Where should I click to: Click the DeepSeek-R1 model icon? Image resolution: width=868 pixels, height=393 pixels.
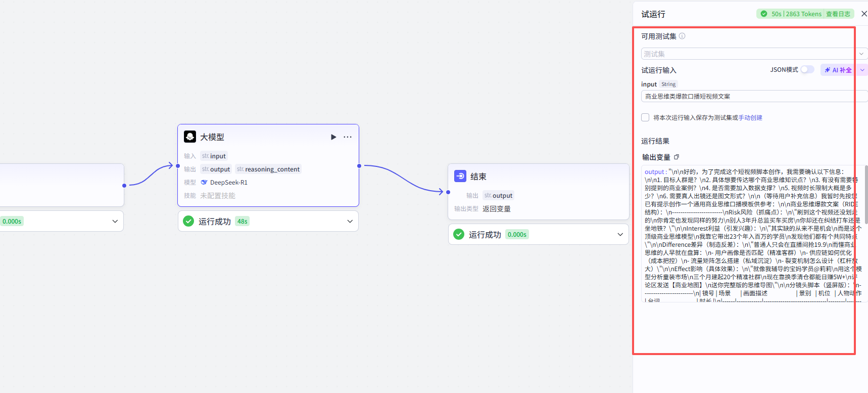204,183
